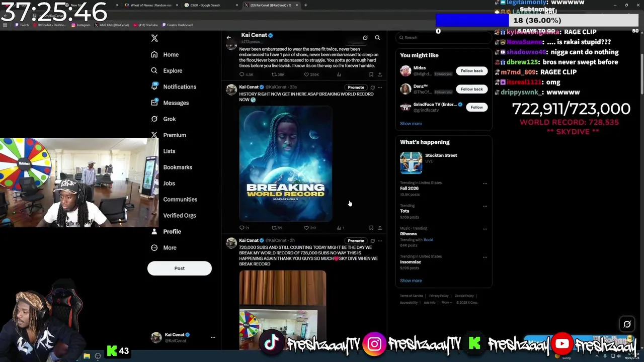Open options for the Rihanna trend
Screen dimensions: 644x362
click(485, 229)
